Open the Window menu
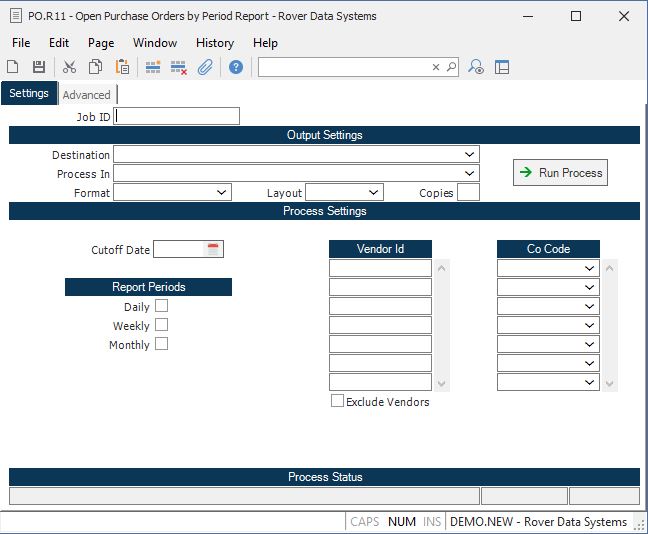The height and width of the screenshot is (534, 648). 155,43
